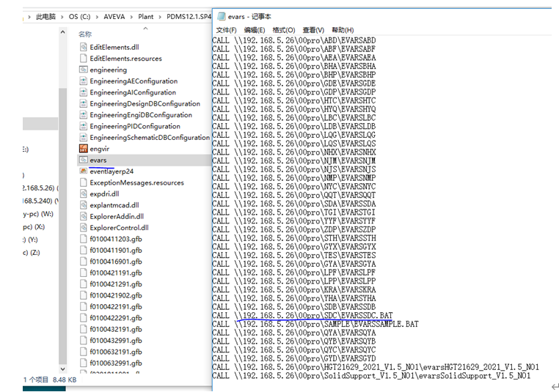Click Plant in the address path
559x392 pixels.
tap(146, 17)
